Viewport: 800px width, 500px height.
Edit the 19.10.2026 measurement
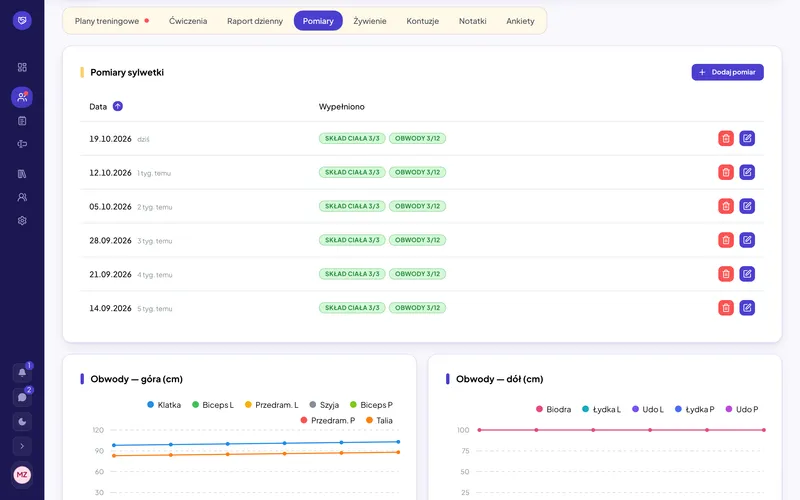[x=747, y=138]
